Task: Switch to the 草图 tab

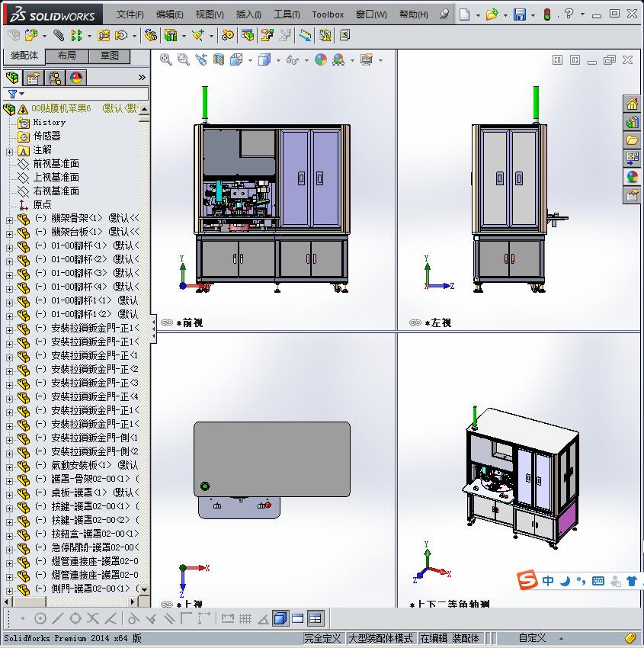Action: (110, 56)
